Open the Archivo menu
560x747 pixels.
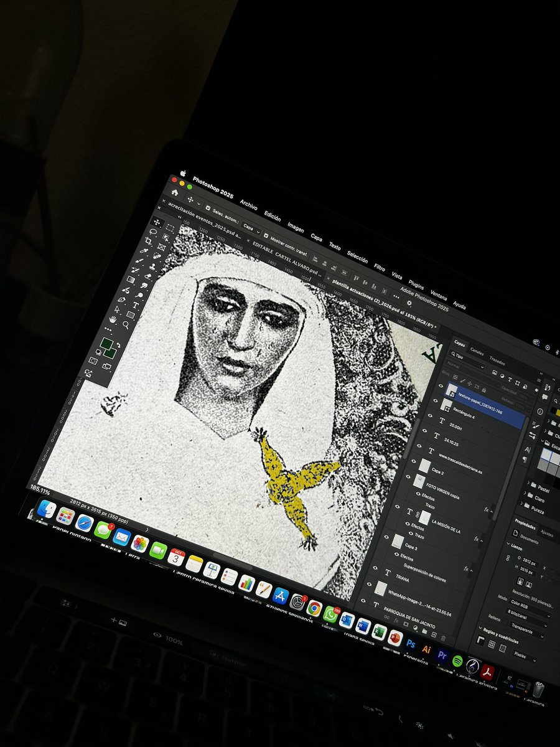(248, 204)
